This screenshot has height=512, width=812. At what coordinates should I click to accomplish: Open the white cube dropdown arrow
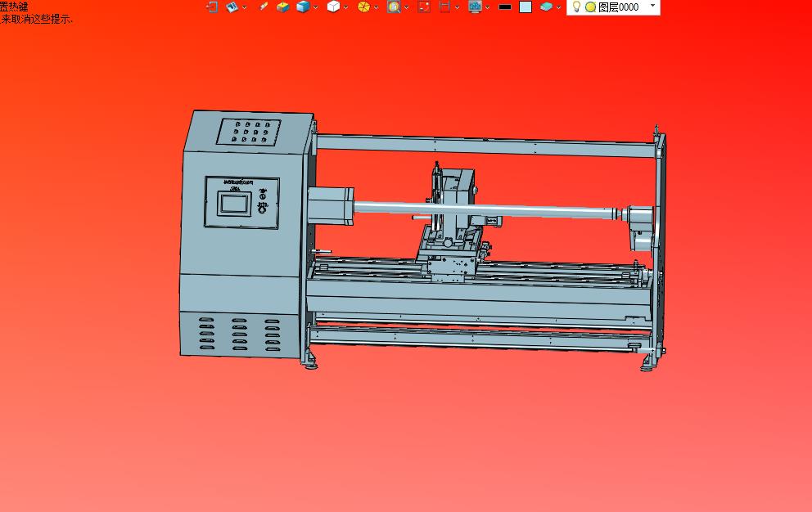coord(346,7)
